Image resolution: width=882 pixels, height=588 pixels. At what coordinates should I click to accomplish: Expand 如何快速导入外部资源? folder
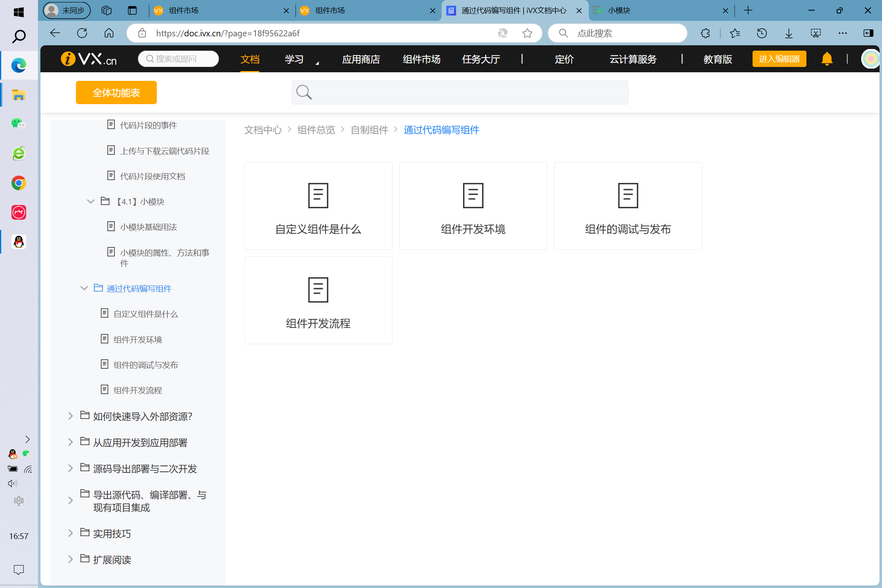70,416
